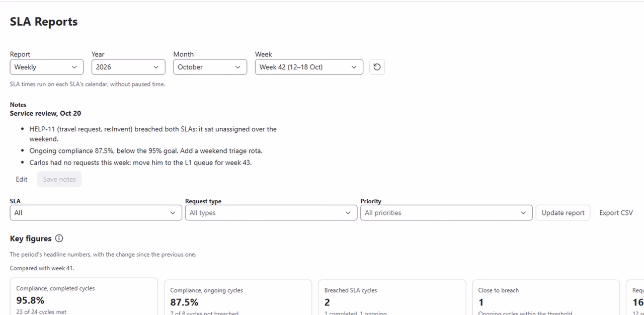Click the Update report button
This screenshot has height=315, width=644.
[x=563, y=213]
